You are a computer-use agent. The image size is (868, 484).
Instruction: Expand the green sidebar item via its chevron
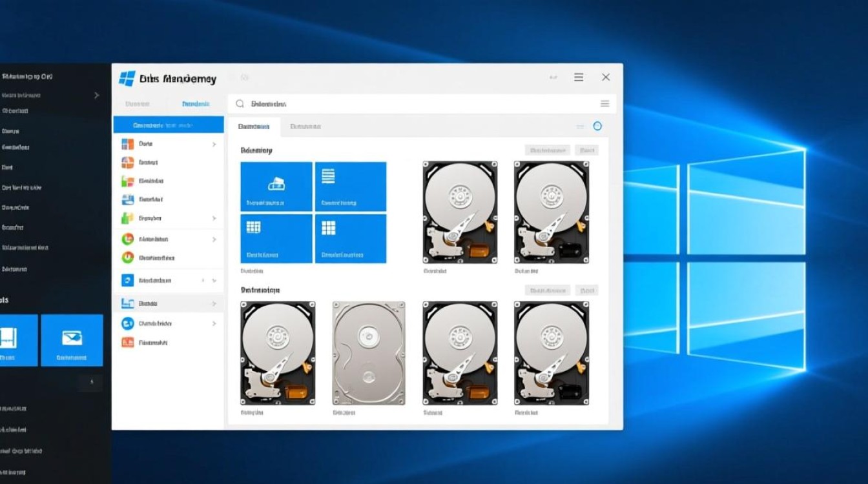click(x=214, y=238)
